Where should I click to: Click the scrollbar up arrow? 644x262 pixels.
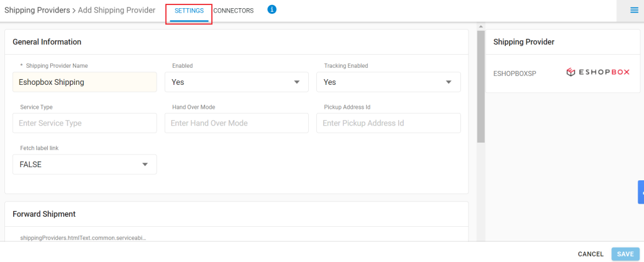point(481,26)
